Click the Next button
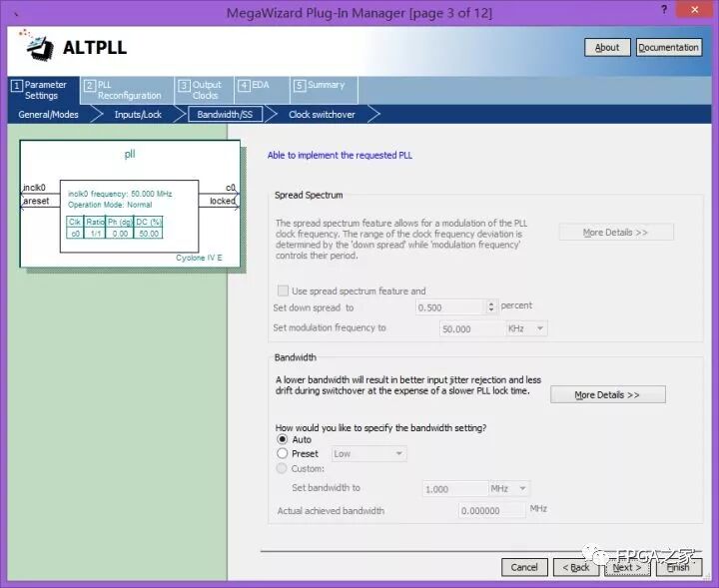 point(627,567)
